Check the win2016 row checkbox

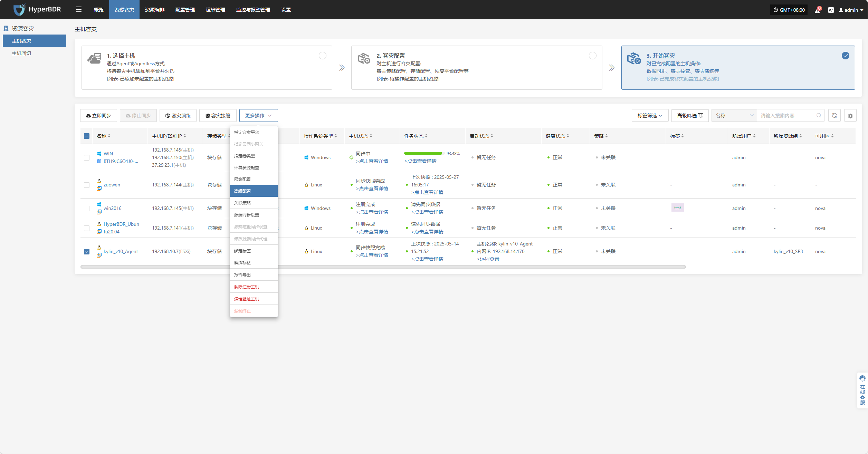coord(87,209)
